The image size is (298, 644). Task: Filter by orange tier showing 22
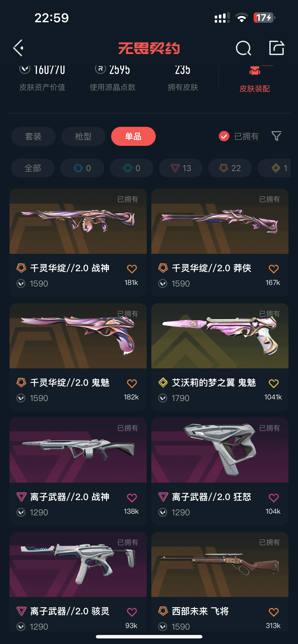(230, 168)
